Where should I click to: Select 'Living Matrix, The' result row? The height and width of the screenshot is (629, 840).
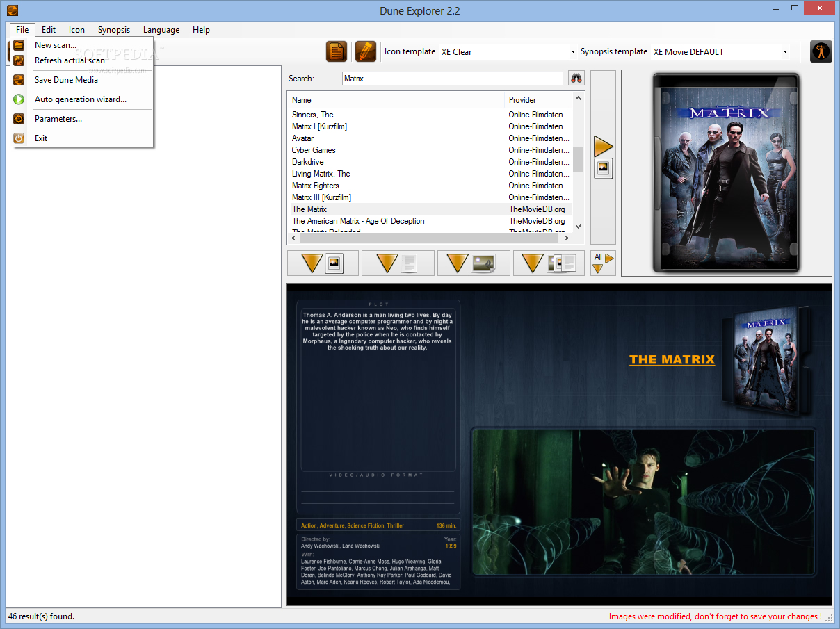click(430, 174)
